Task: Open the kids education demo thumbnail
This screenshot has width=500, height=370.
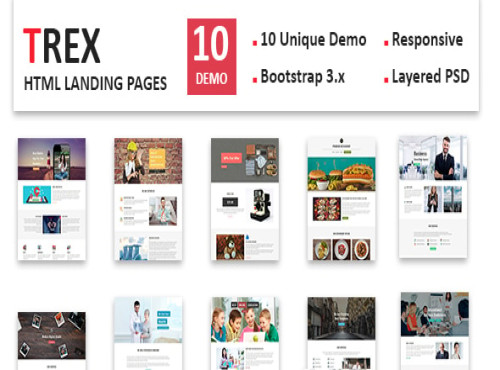Action: [x=245, y=333]
